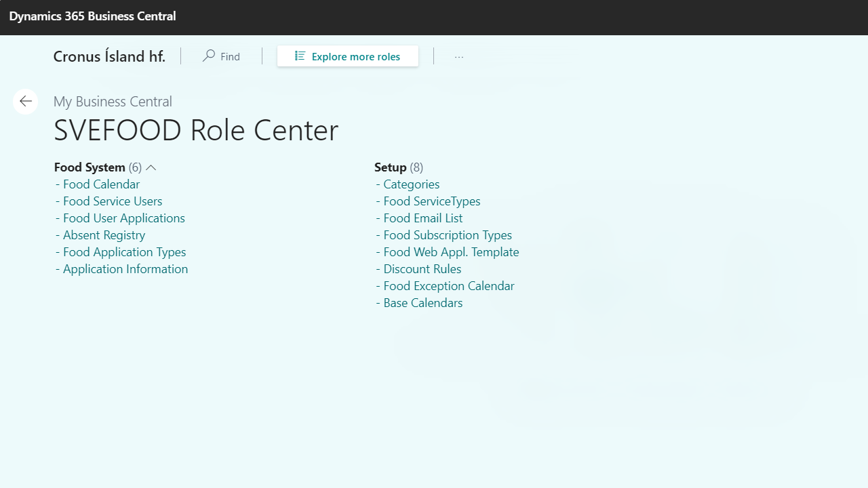Open Food Exception Calendar
Viewport: 868px width, 488px height.
click(x=448, y=286)
